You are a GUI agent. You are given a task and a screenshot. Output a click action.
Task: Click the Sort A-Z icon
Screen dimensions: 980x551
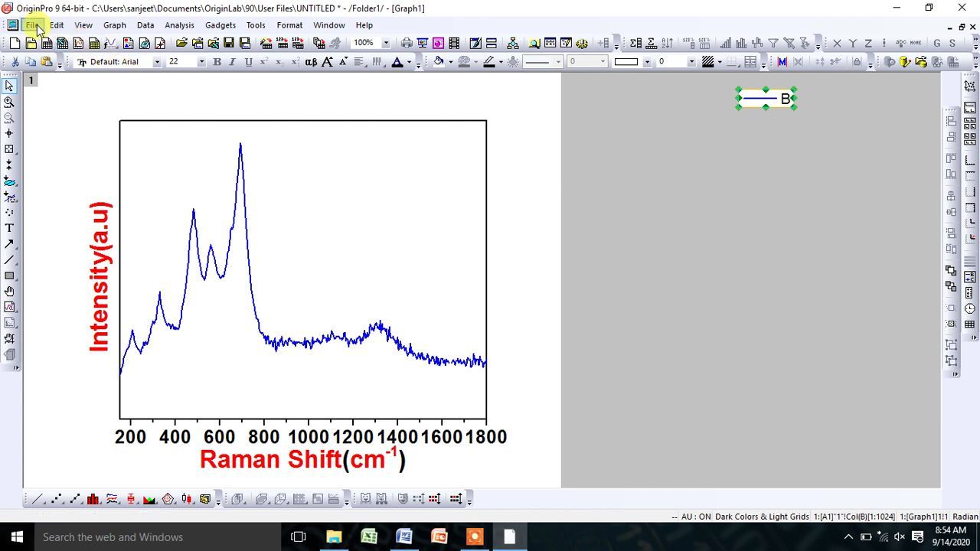pyautogui.click(x=667, y=43)
